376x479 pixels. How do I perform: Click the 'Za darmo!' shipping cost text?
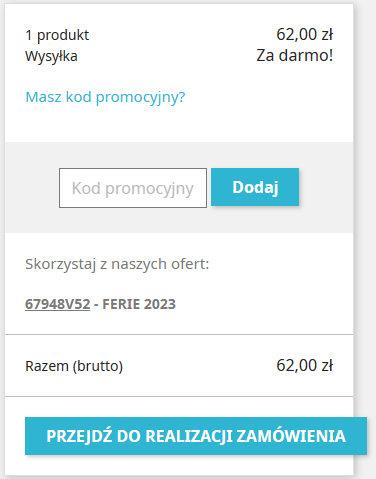pyautogui.click(x=295, y=55)
